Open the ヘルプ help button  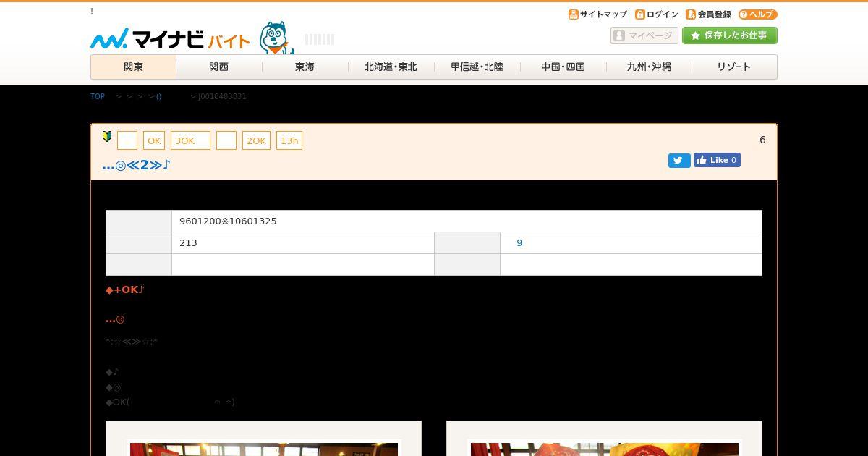click(758, 14)
